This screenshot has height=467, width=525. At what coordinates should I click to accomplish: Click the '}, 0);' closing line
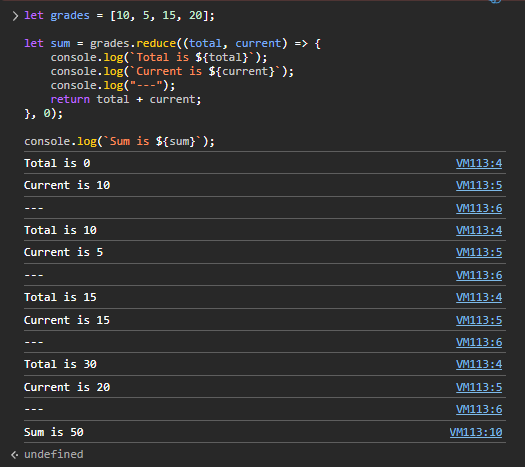coord(44,114)
